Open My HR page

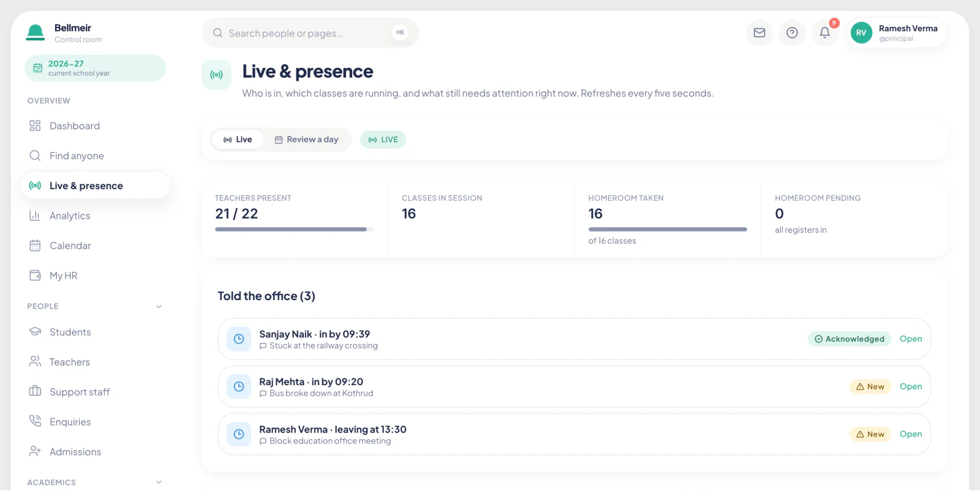pos(95,276)
